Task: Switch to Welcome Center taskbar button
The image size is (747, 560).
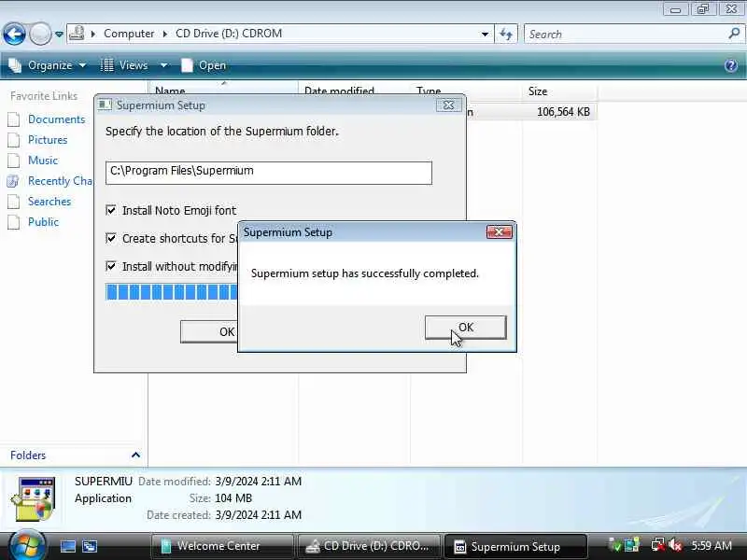Action: coord(222,546)
